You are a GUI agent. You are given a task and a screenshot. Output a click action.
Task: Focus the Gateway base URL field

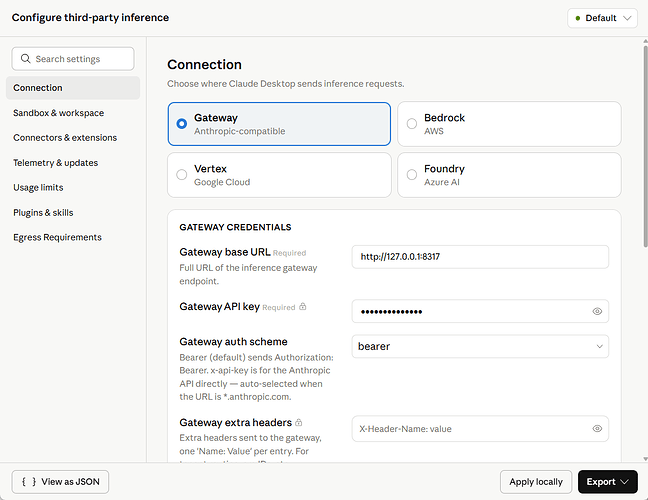[480, 257]
